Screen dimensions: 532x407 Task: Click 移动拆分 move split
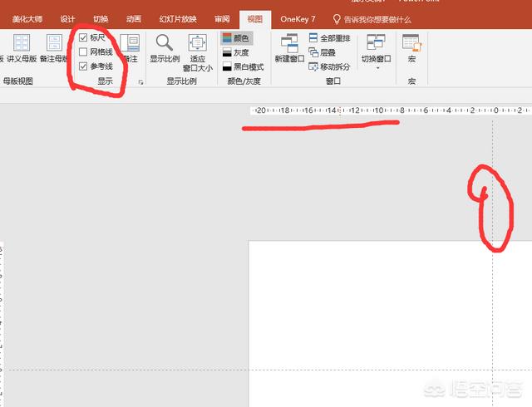328,66
